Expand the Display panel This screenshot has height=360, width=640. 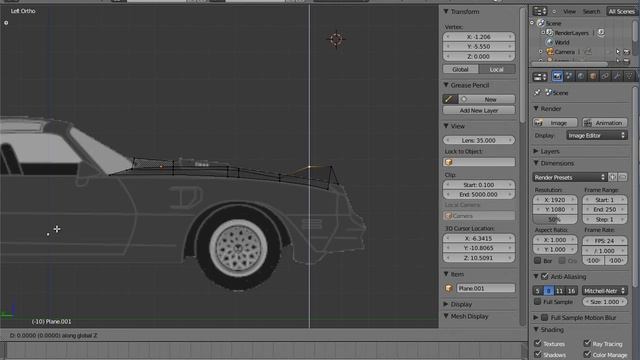(x=446, y=304)
